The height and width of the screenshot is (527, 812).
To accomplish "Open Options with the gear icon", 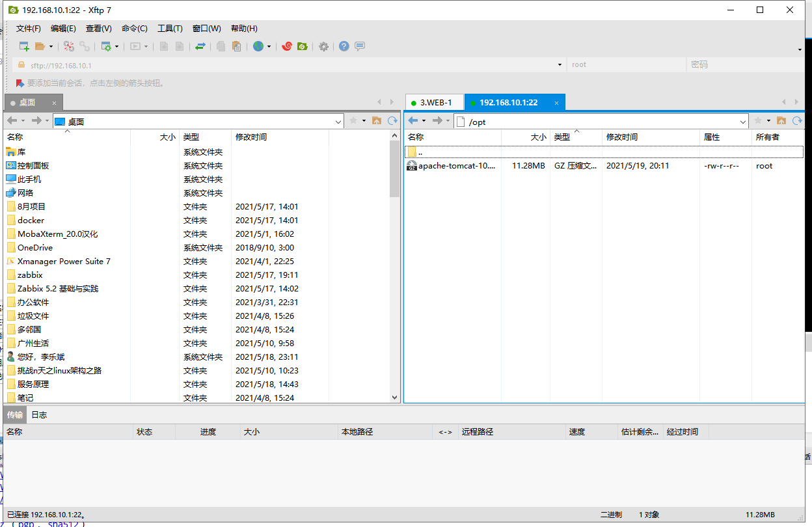I will tap(323, 46).
